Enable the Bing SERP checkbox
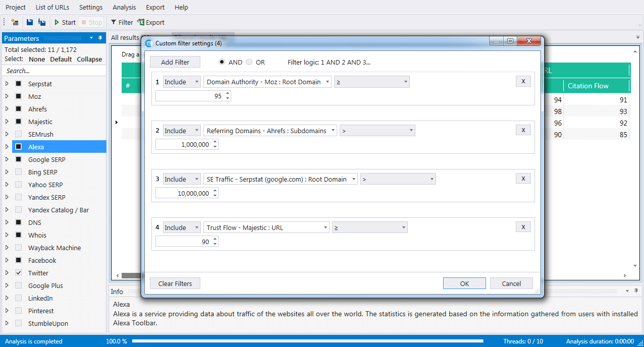Screen dimensions: 644x347 point(19,172)
